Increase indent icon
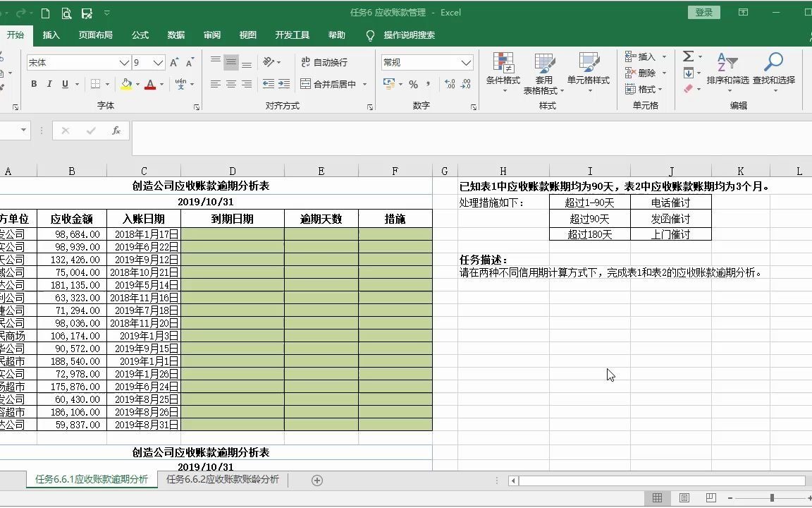Viewport: 812px width, 508px height. 284,84
